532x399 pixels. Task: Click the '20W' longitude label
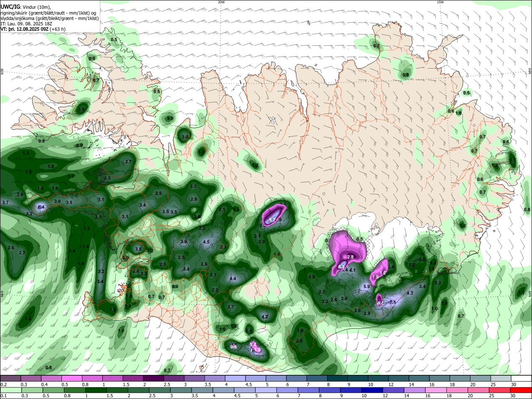pyautogui.click(x=221, y=2)
